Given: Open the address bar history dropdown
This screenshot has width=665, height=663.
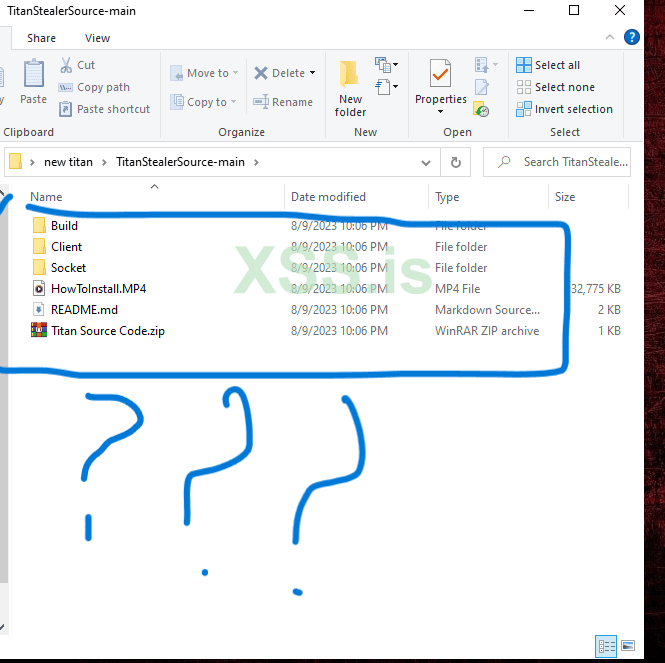Looking at the screenshot, I should point(426,162).
